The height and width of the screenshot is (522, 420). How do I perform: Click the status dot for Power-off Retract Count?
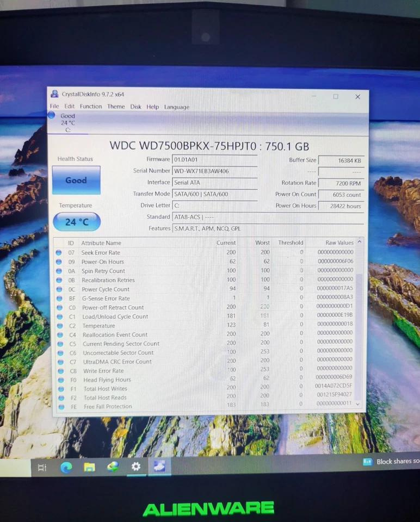(x=60, y=308)
